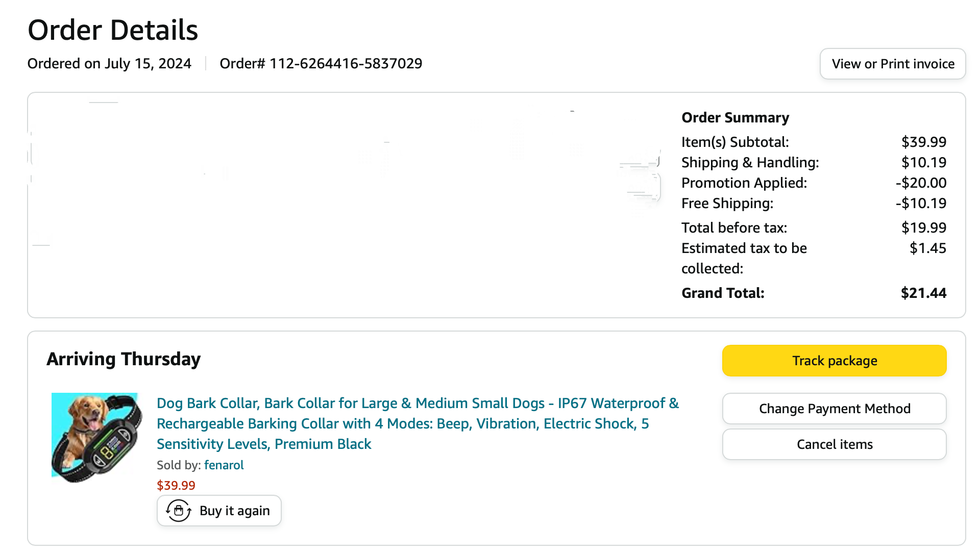The height and width of the screenshot is (556, 980).
Task: Click the Free Shipping label
Action: coord(727,204)
